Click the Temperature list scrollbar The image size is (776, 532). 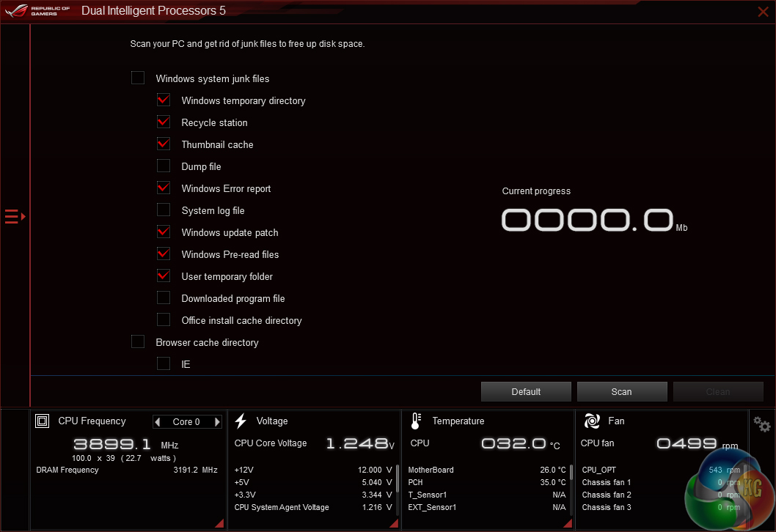click(x=571, y=472)
